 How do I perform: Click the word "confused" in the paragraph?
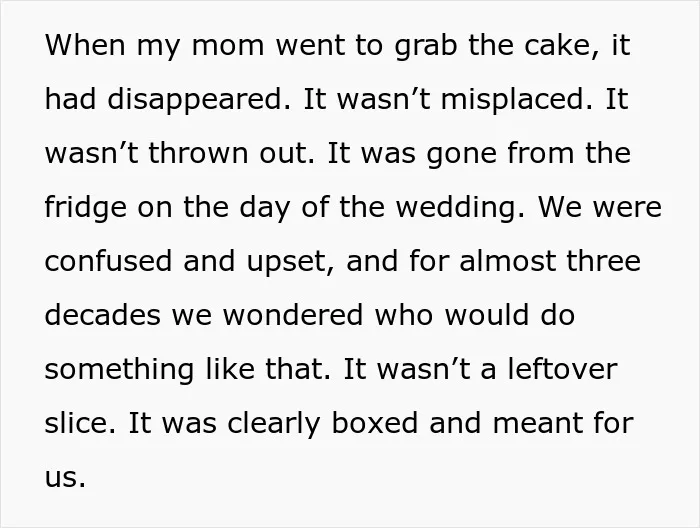coord(108,261)
